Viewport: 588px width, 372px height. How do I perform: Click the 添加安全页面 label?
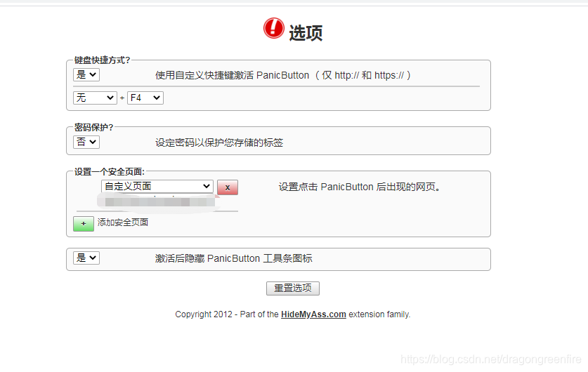click(123, 222)
